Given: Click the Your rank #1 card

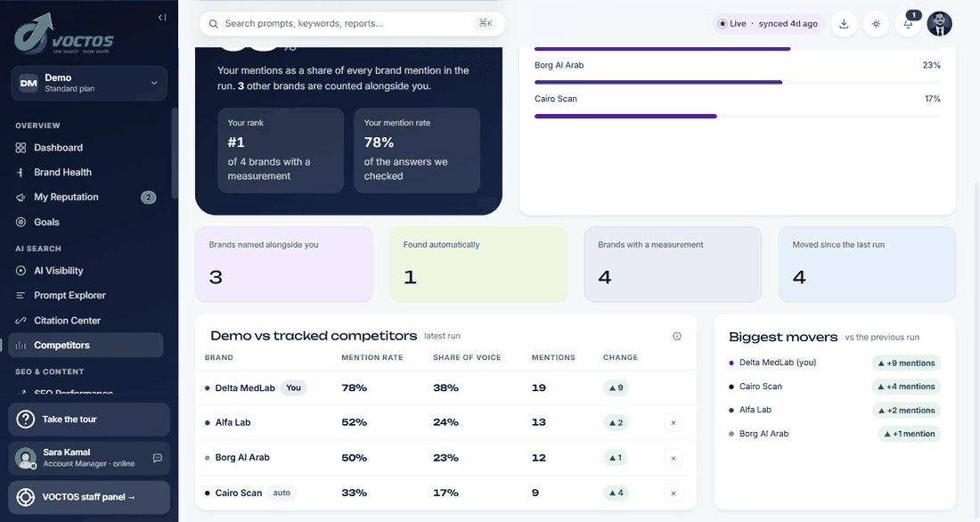Looking at the screenshot, I should pos(281,150).
